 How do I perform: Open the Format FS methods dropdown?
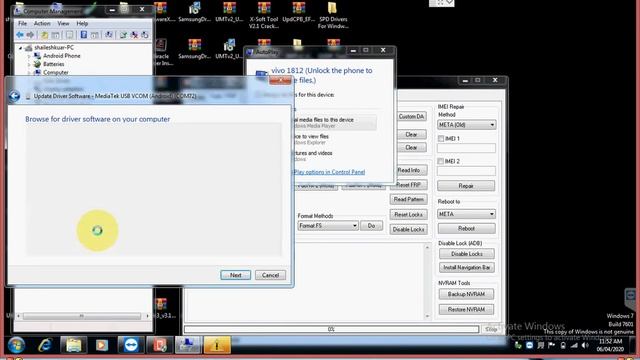[328, 226]
